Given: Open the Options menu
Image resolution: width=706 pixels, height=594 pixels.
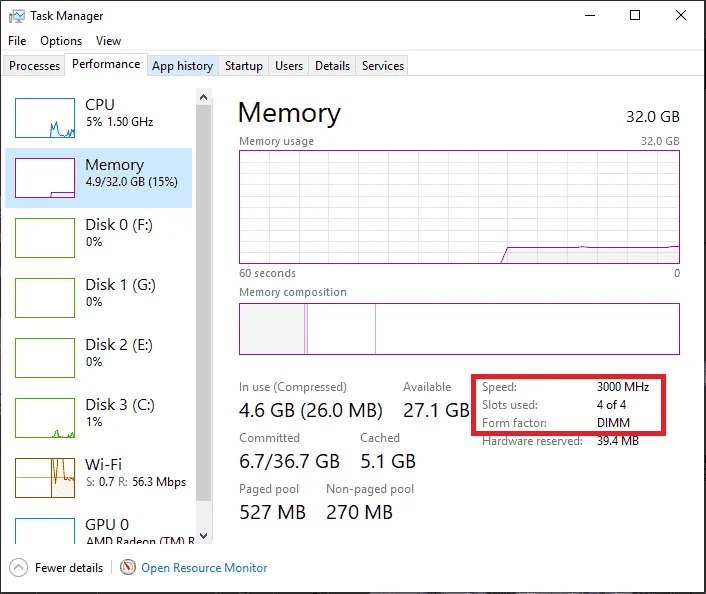Looking at the screenshot, I should 61,41.
